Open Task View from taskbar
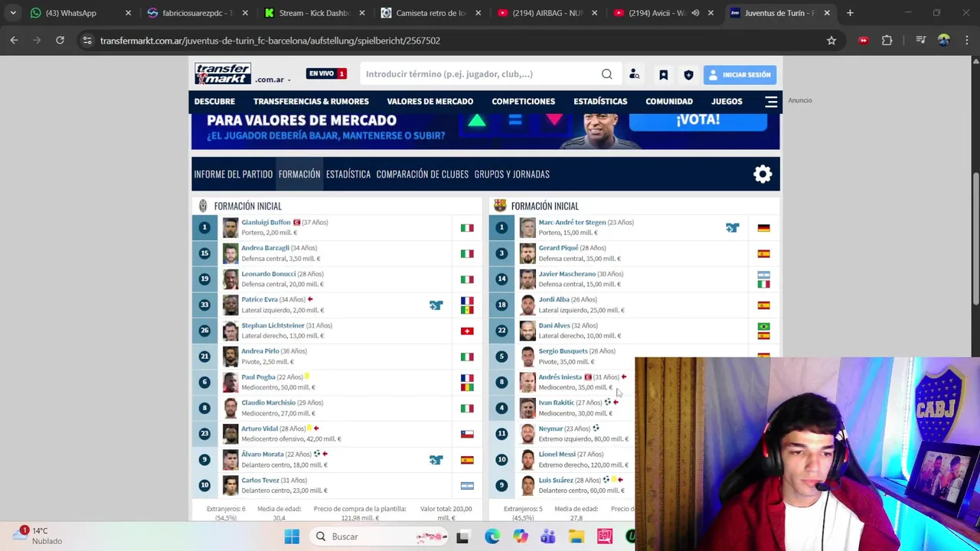The height and width of the screenshot is (551, 980). 462,536
